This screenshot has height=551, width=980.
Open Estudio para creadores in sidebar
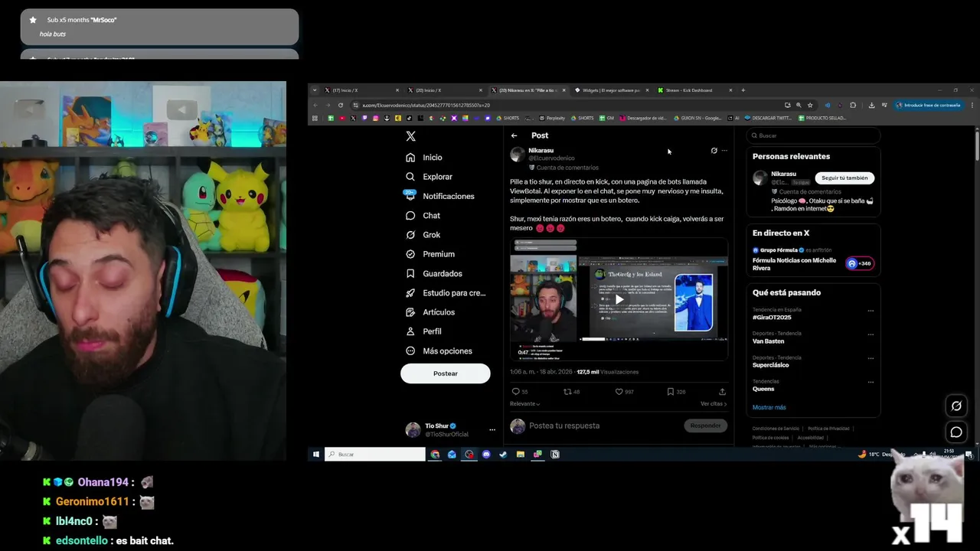pos(446,293)
